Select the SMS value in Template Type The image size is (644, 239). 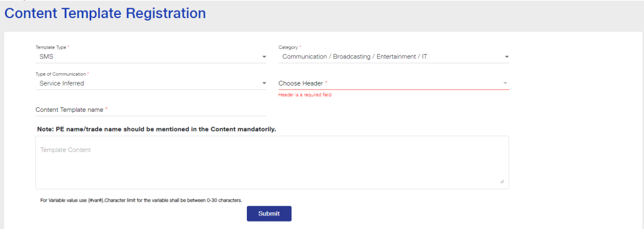(x=47, y=56)
